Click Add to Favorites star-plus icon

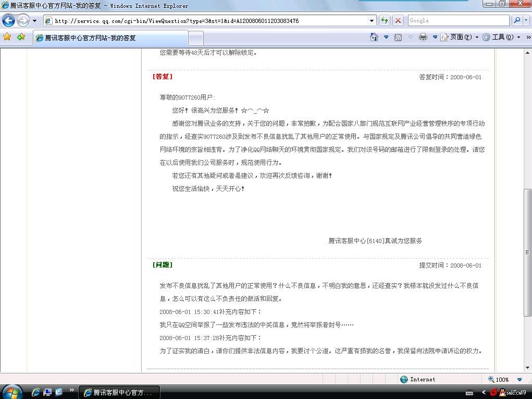[21, 37]
